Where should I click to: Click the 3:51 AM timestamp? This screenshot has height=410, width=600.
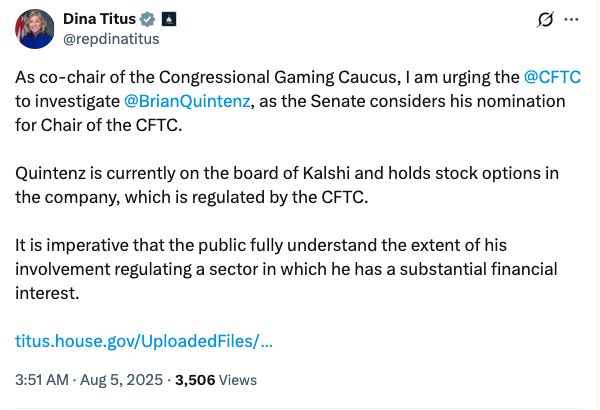click(x=42, y=380)
